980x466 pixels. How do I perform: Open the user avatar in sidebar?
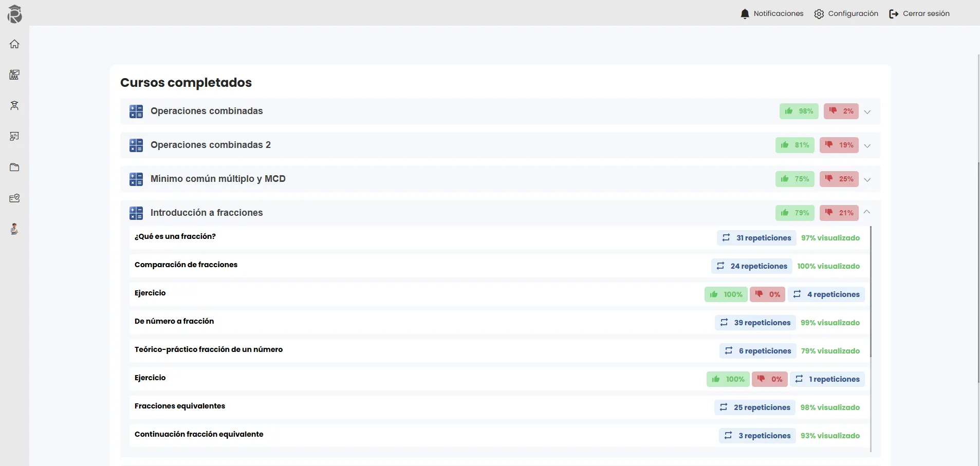pyautogui.click(x=14, y=229)
